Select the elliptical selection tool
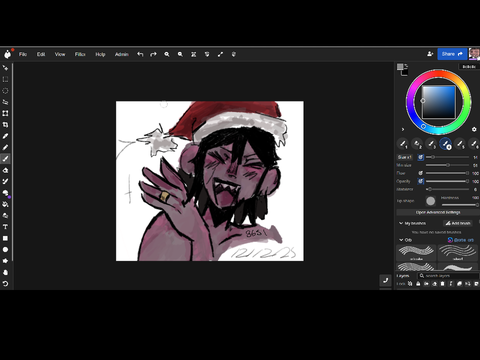This screenshot has width=480, height=360. click(x=5, y=91)
